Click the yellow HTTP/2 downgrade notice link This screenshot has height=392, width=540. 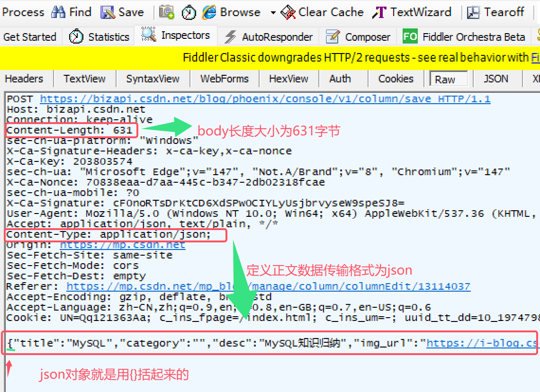pyautogui.click(x=535, y=57)
